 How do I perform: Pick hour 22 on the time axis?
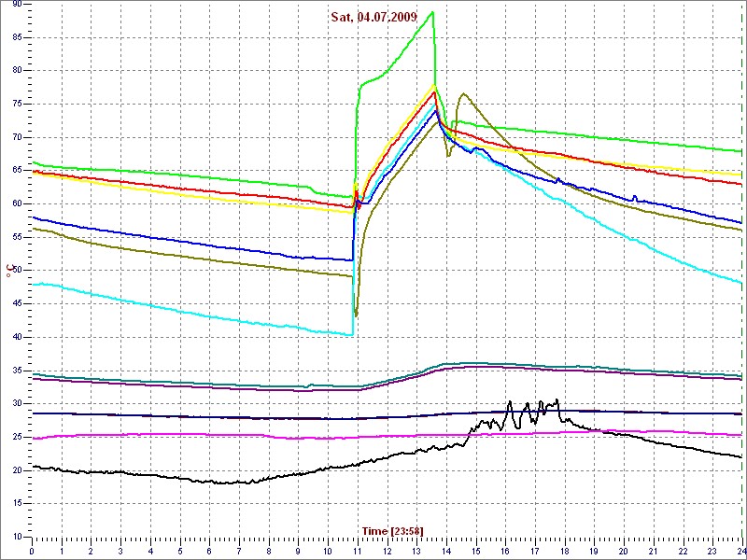click(x=684, y=552)
